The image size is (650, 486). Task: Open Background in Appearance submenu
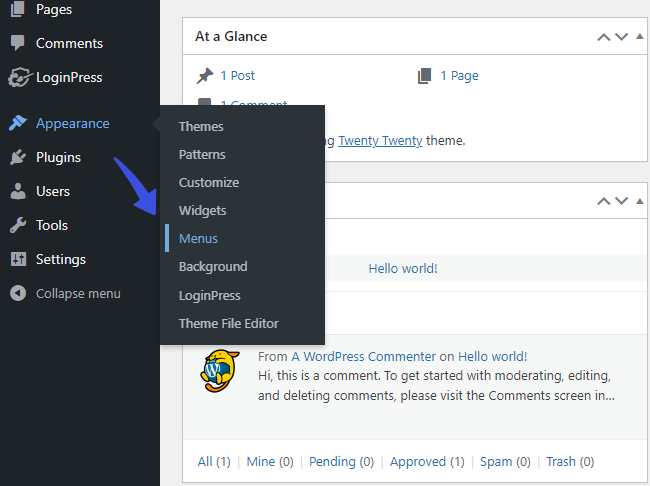[213, 267]
